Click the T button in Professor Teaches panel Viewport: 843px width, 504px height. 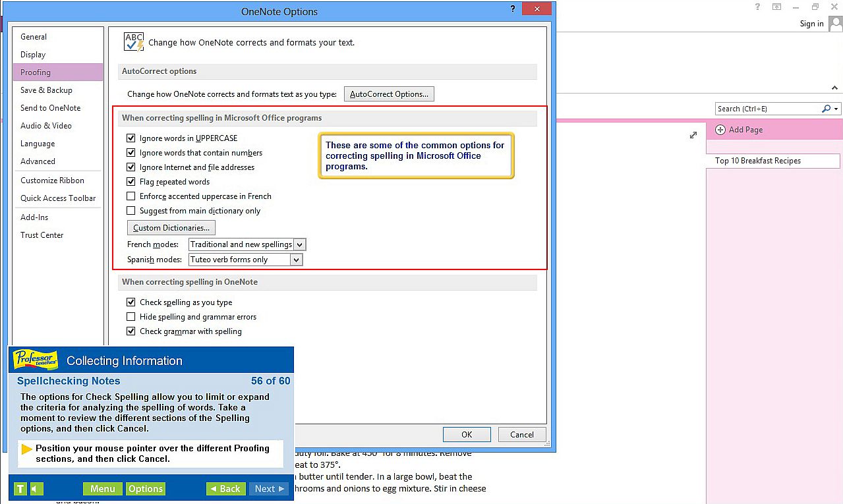coord(20,489)
